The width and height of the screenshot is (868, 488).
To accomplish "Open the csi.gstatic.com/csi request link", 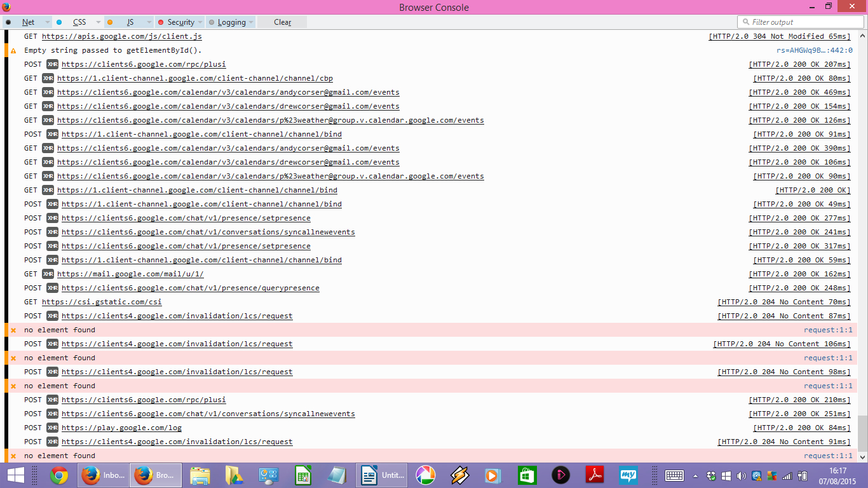I will pyautogui.click(x=102, y=302).
